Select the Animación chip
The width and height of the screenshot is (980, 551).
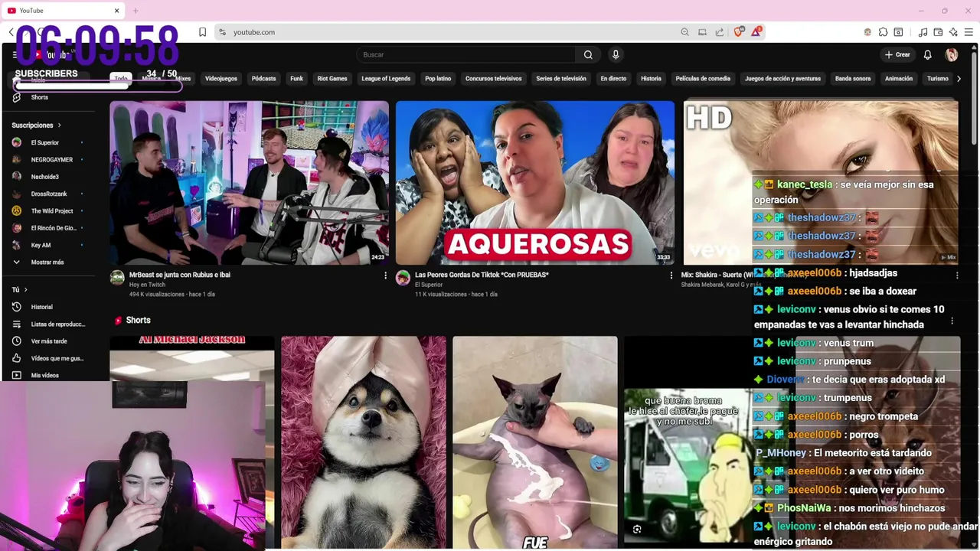[899, 78]
